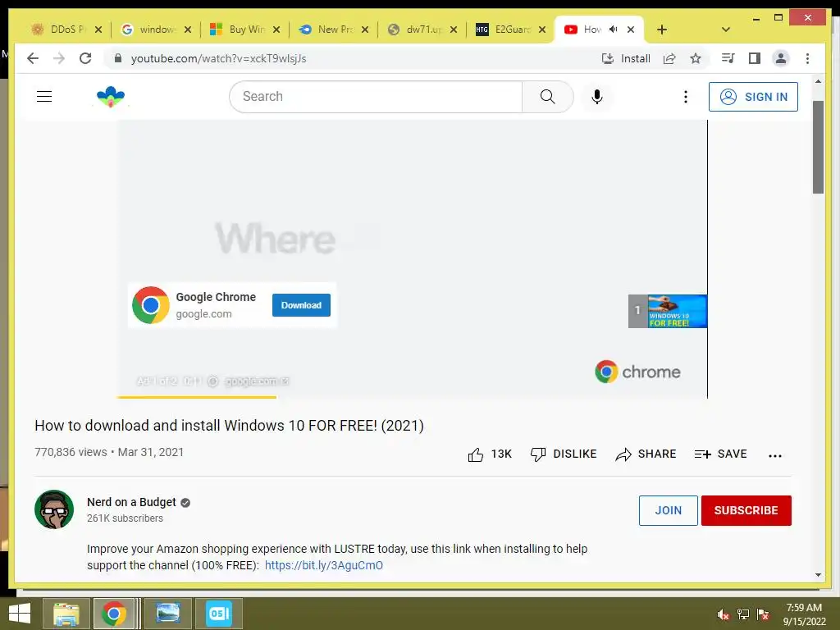Search with your voice microphone
The image size is (840, 630).
597,97
